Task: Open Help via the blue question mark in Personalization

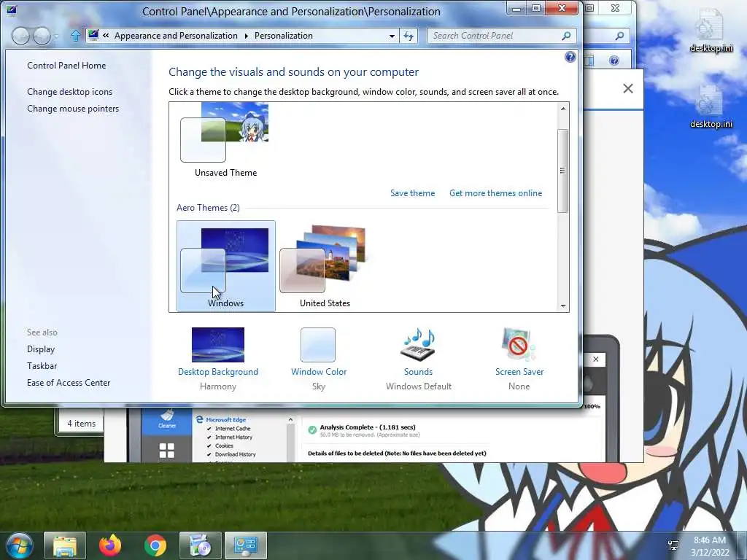Action: coord(570,57)
